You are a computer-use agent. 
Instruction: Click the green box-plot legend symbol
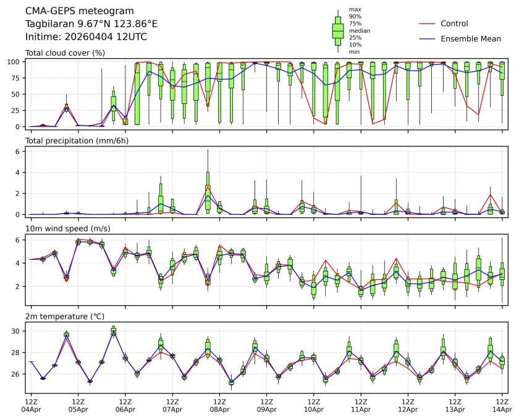338,31
